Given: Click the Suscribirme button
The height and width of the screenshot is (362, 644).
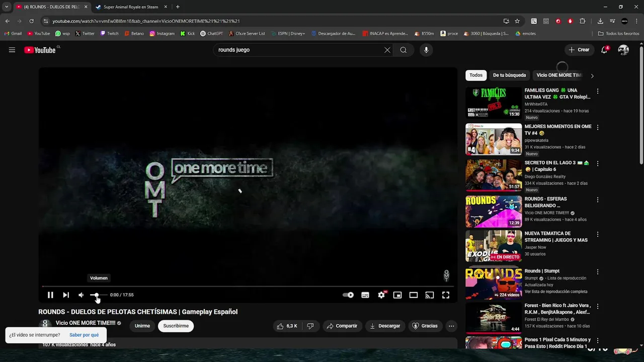Looking at the screenshot, I should (x=176, y=326).
